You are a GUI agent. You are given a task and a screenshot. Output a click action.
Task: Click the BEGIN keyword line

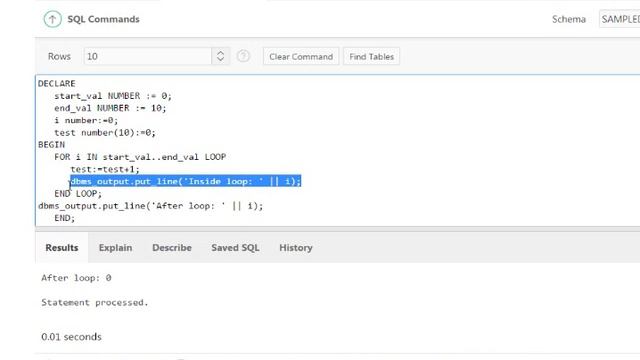coord(51,145)
